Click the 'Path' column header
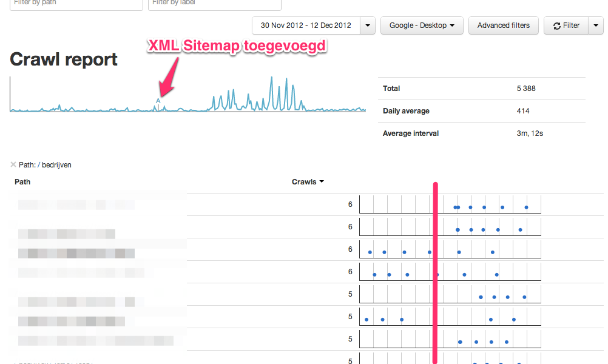 coord(22,181)
